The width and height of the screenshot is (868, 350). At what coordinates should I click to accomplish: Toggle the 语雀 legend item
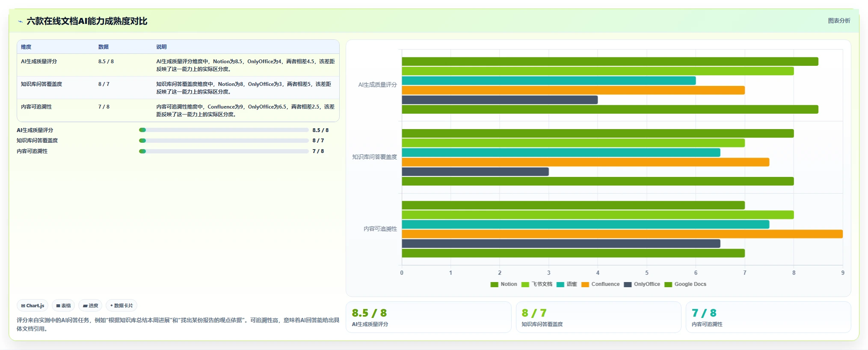coord(567,284)
